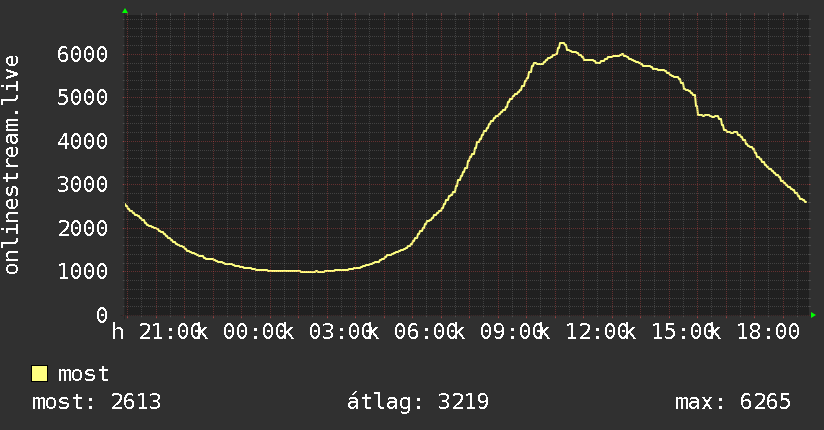Click the 21:00 time axis label

coord(170,332)
